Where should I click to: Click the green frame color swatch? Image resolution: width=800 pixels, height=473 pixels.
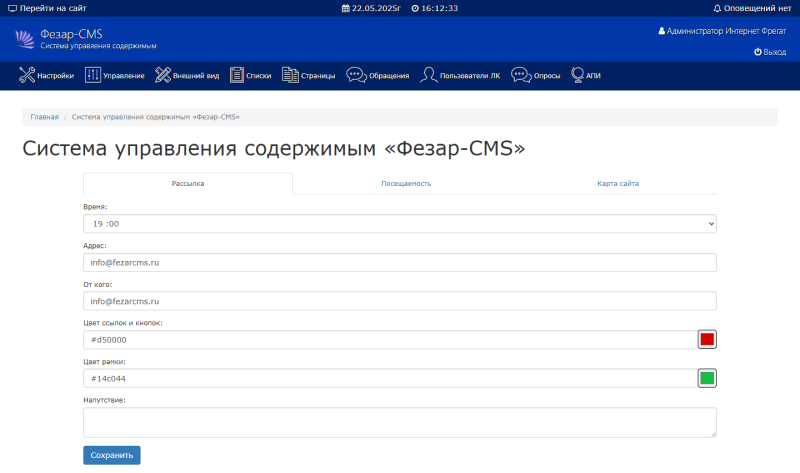(x=707, y=378)
